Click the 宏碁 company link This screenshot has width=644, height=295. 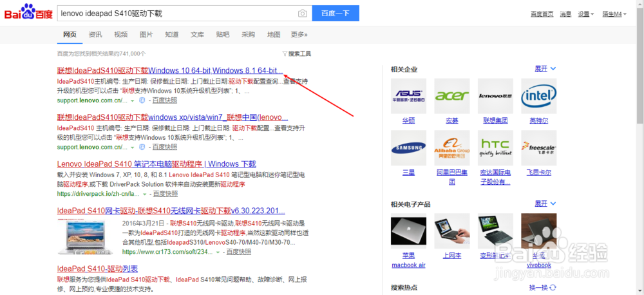click(x=452, y=121)
